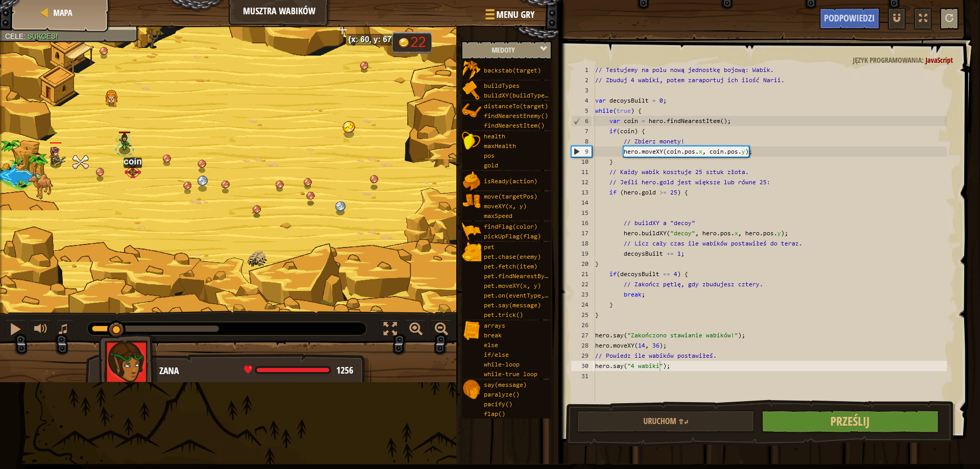
Task: Mute the game sound volume
Action: [40, 329]
